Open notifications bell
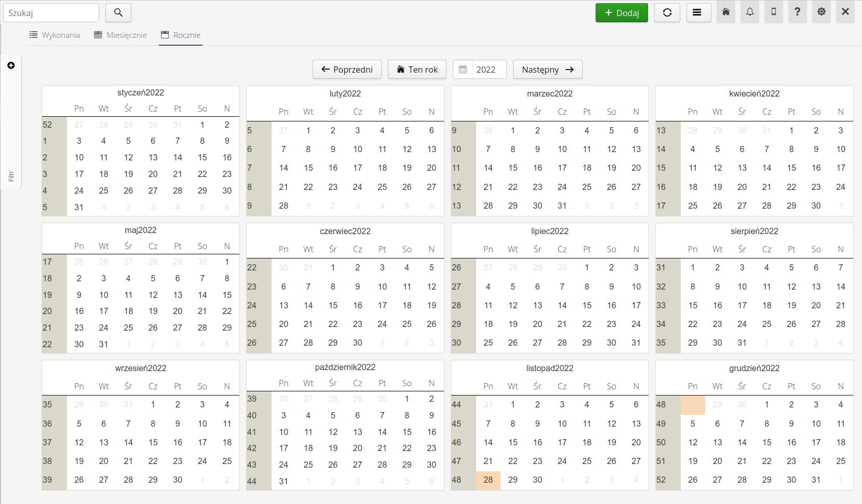This screenshot has width=862, height=504. [x=750, y=12]
